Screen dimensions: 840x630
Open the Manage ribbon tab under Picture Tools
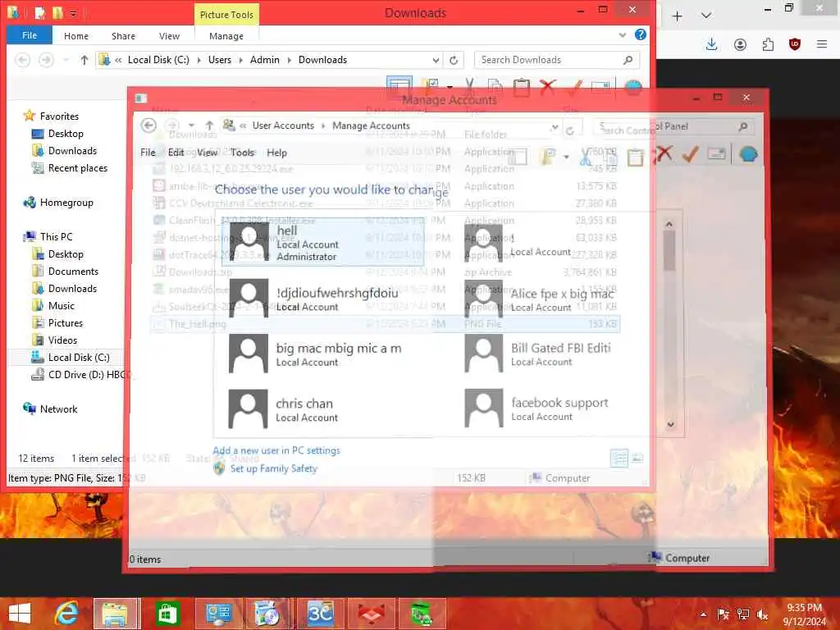coord(226,36)
